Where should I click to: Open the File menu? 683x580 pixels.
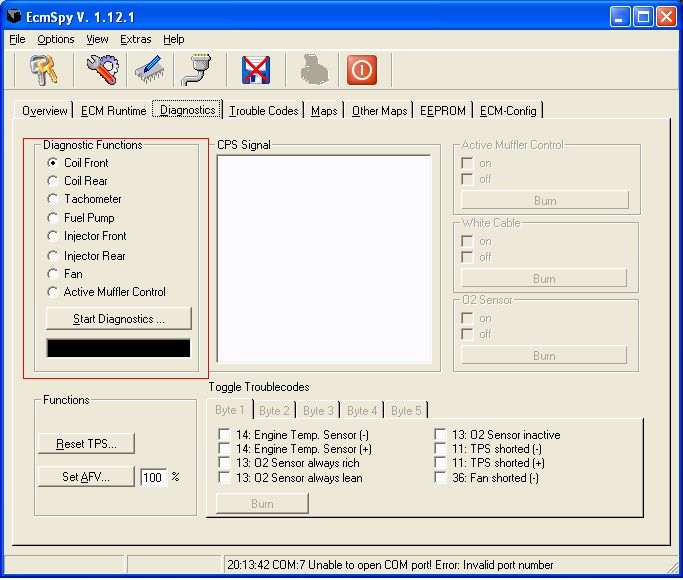tap(17, 39)
